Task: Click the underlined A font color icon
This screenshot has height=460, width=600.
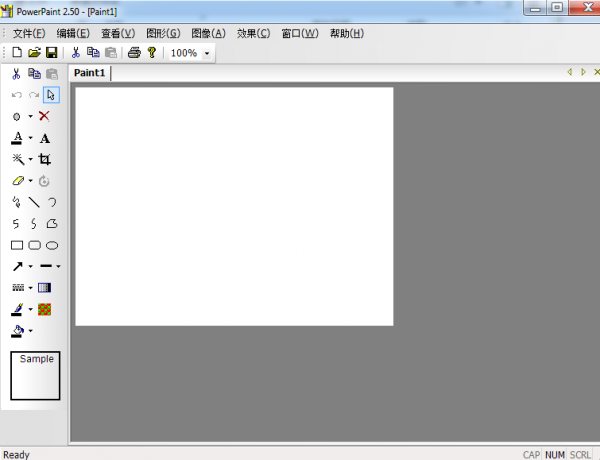Action: (16, 138)
